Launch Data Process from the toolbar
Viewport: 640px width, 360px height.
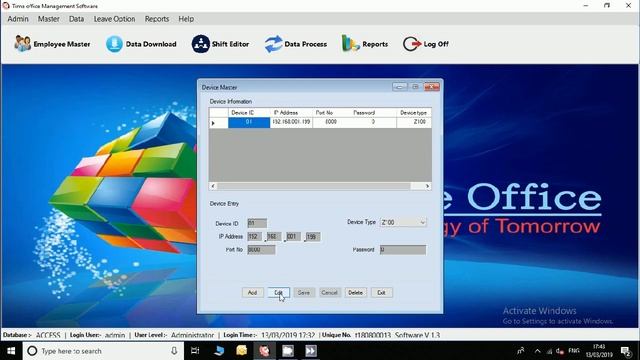coord(296,44)
